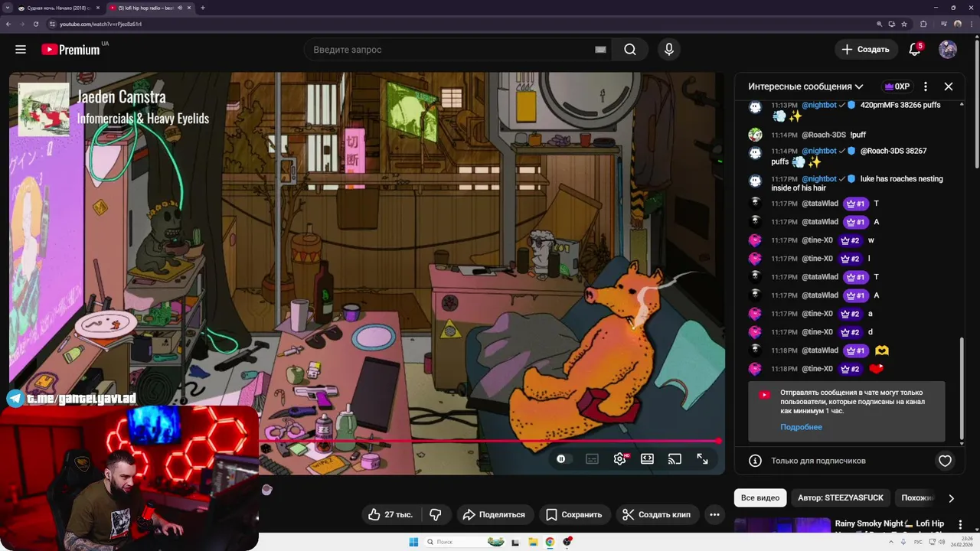This screenshot has width=980, height=551.
Task: Select the Все видео filter chip
Action: (760, 497)
